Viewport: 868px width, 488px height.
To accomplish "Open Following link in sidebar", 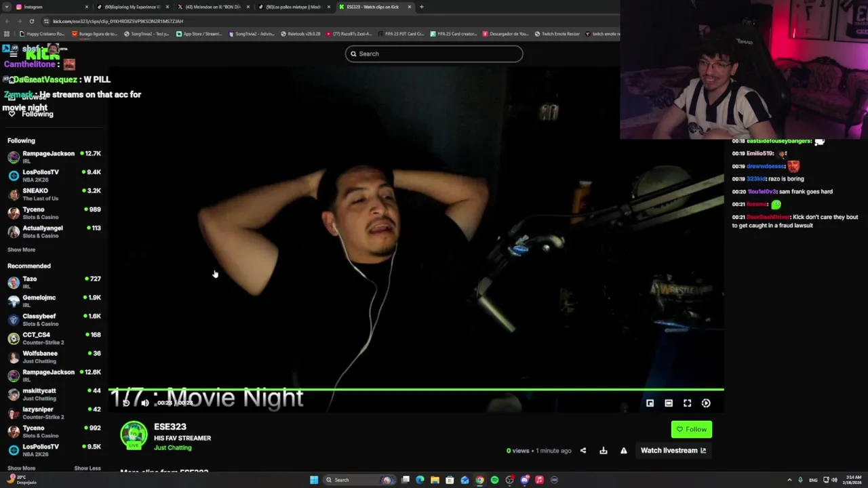I will coord(31,114).
